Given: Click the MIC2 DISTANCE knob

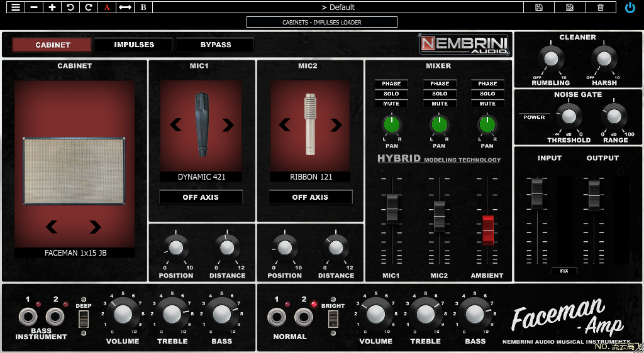Looking at the screenshot, I should click(x=336, y=247).
